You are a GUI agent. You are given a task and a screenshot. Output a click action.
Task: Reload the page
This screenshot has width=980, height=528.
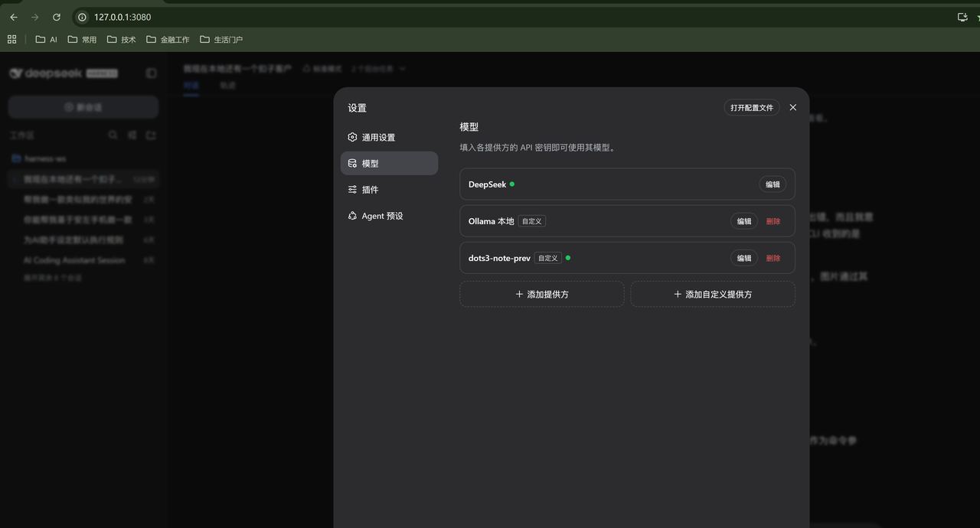(57, 17)
